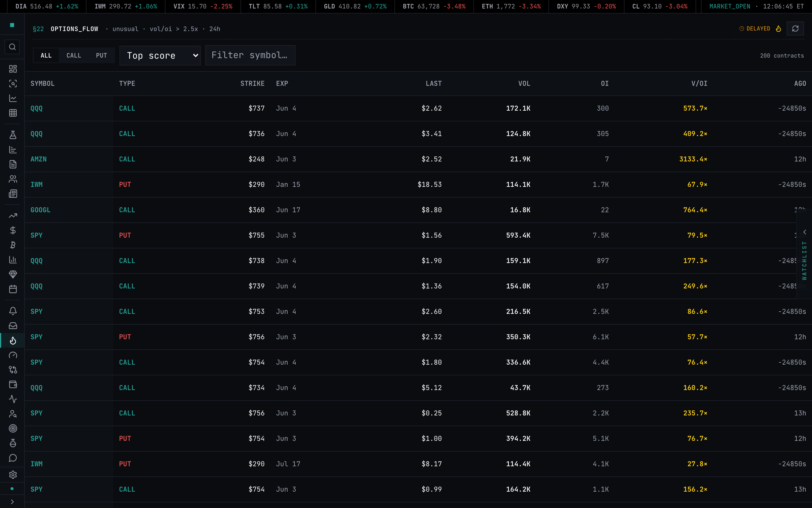Sort by the VOL column header
Screen dimensions: 812x508
pos(524,83)
